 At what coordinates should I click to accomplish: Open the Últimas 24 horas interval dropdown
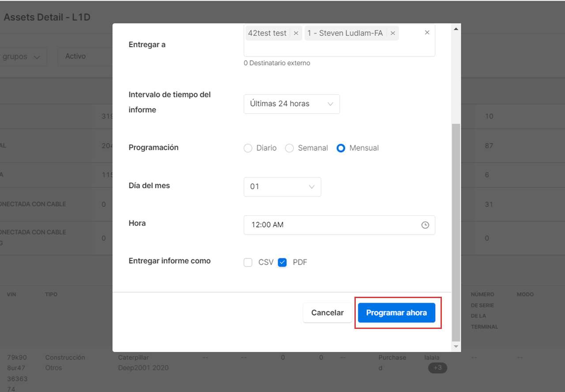coord(291,104)
